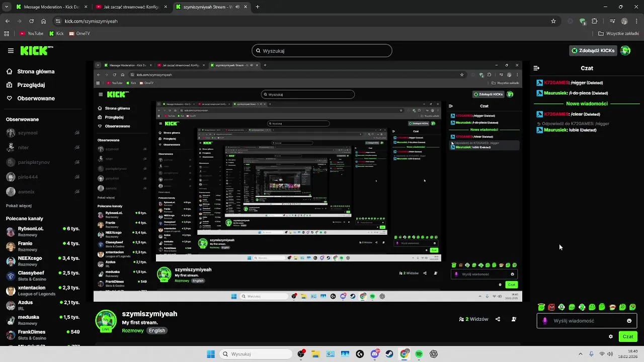This screenshot has width=644, height=362.
Task: Open the profile avatar next to Zdobądź KICKs
Action: coord(625,50)
